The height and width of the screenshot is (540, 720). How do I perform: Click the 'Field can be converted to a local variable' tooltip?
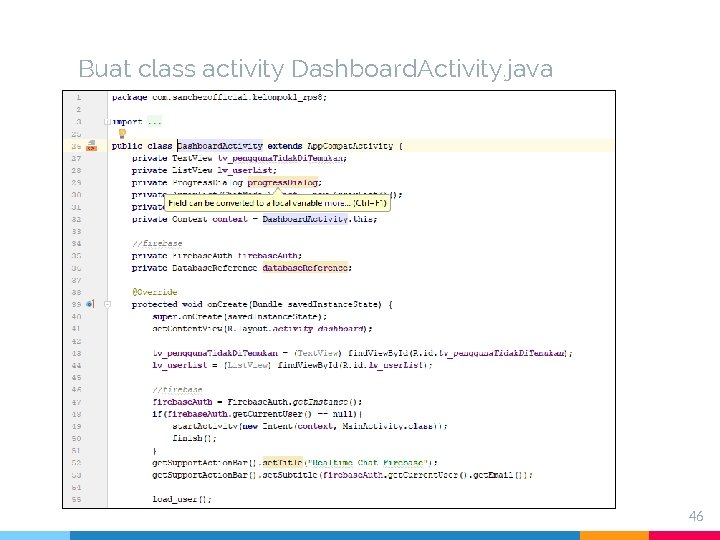(x=277, y=203)
